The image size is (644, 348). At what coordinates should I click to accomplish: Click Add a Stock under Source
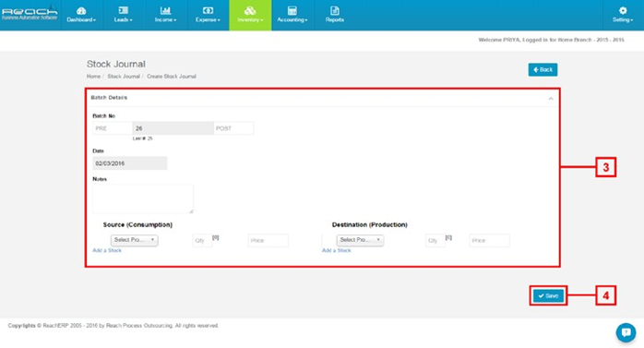pyautogui.click(x=107, y=250)
